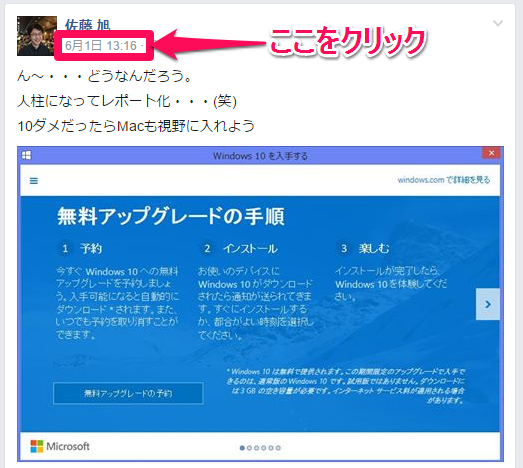
Task: Open the poster's name link 佐藤 旭
Action: click(x=87, y=24)
